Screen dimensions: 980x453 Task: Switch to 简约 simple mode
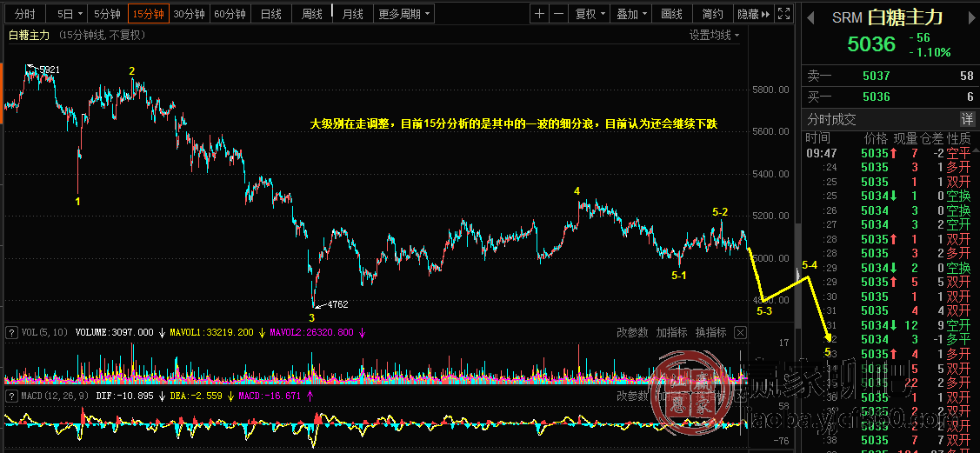(x=712, y=14)
